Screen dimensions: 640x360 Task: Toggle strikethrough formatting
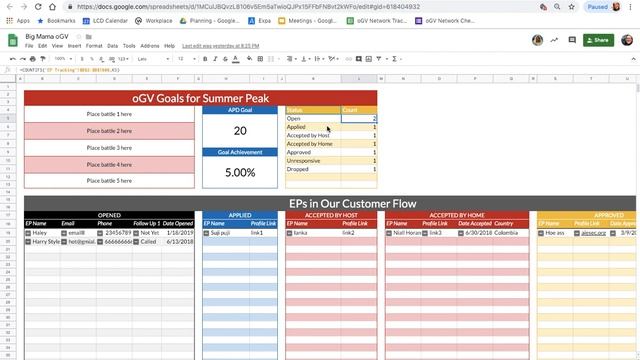coord(225,59)
